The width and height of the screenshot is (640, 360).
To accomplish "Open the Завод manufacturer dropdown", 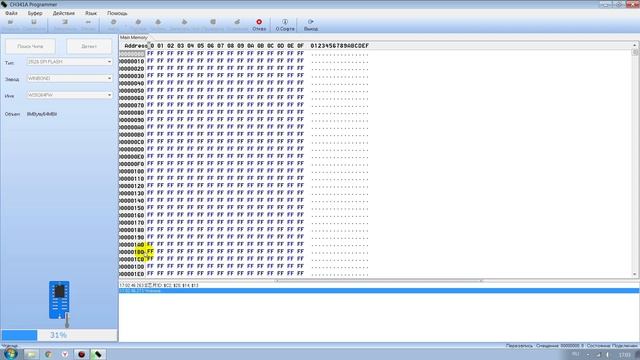I will point(69,78).
